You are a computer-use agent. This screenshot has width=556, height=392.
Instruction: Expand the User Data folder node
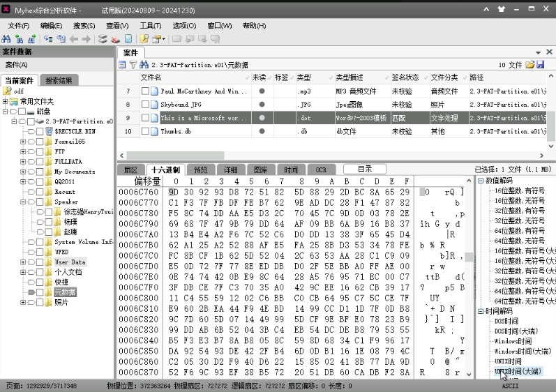[x=23, y=262]
